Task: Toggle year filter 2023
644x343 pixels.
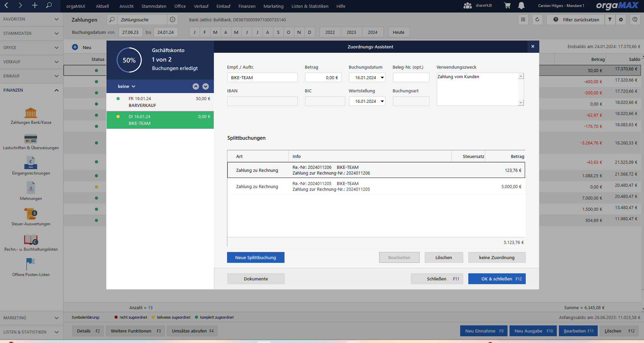Action: tap(351, 32)
